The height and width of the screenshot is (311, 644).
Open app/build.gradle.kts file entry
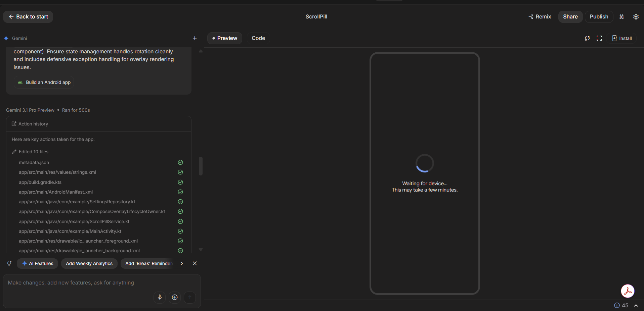(x=40, y=182)
